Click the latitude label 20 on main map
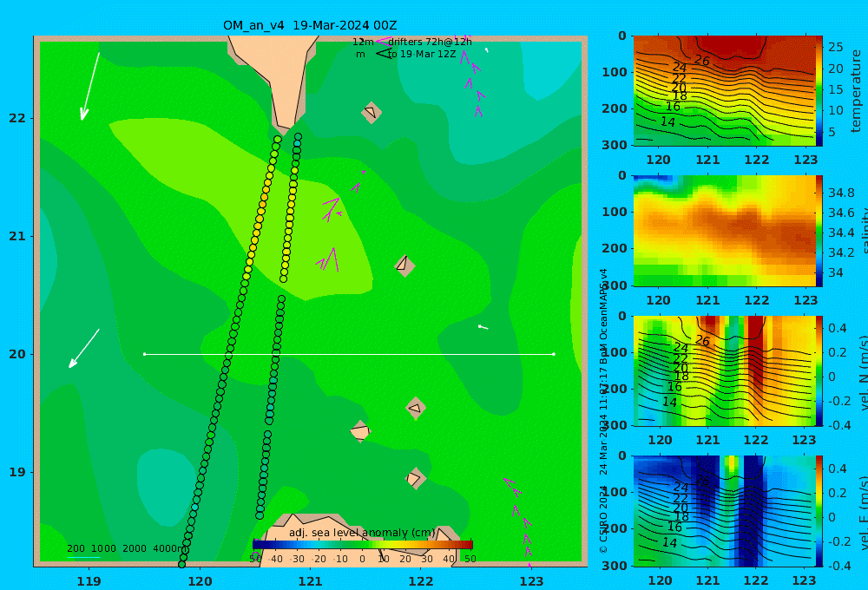Image resolution: width=868 pixels, height=590 pixels. pyautogui.click(x=17, y=354)
